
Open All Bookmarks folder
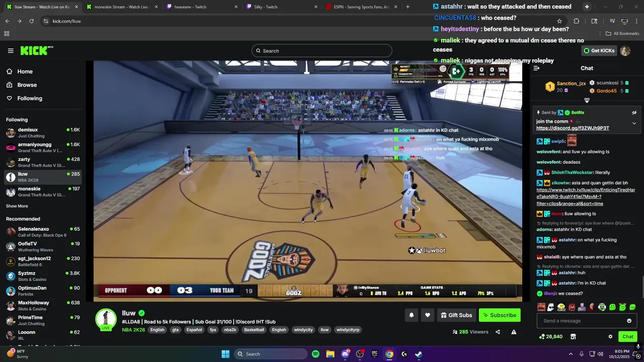point(622,34)
